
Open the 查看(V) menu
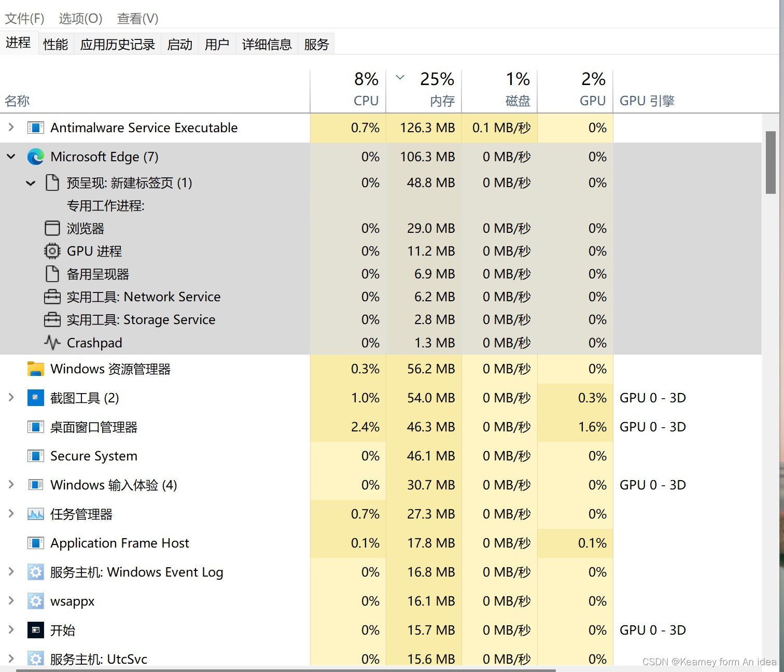[137, 19]
